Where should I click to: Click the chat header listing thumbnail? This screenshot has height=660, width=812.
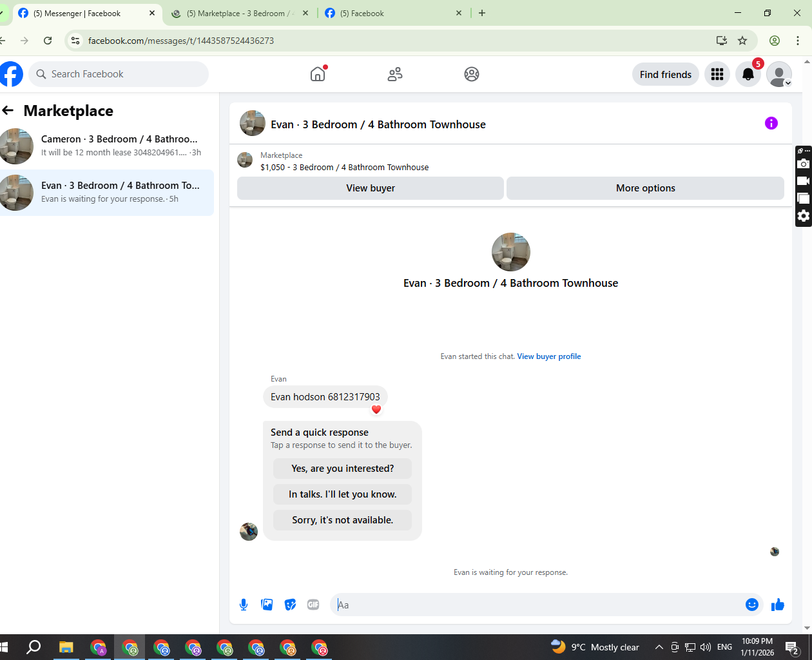tap(253, 123)
